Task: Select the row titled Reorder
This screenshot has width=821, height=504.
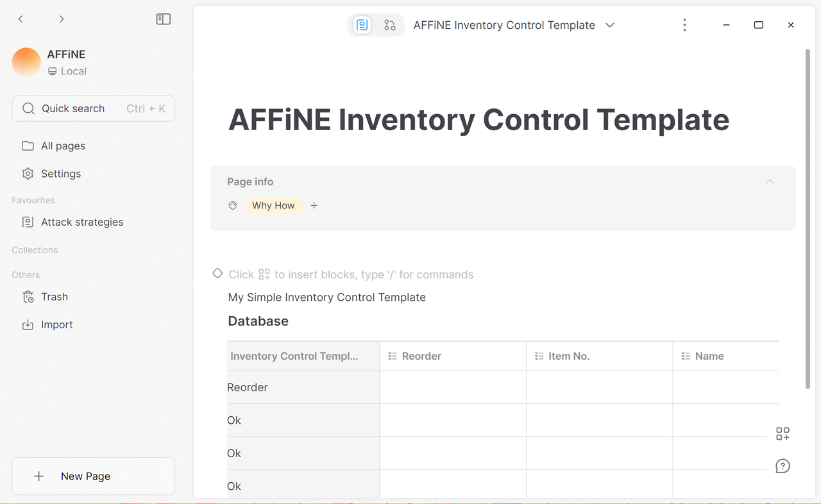Action: pos(303,387)
